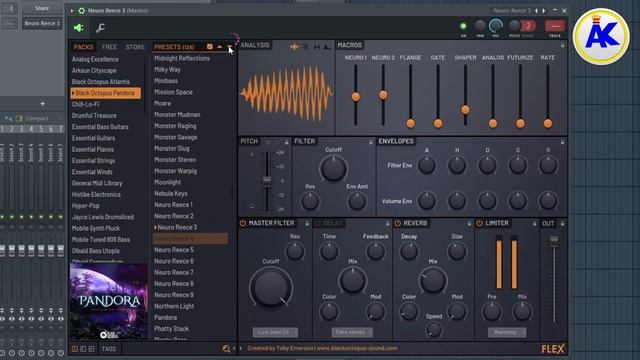Toggle MASTER FILTER power button
The image size is (640, 360).
243,223
